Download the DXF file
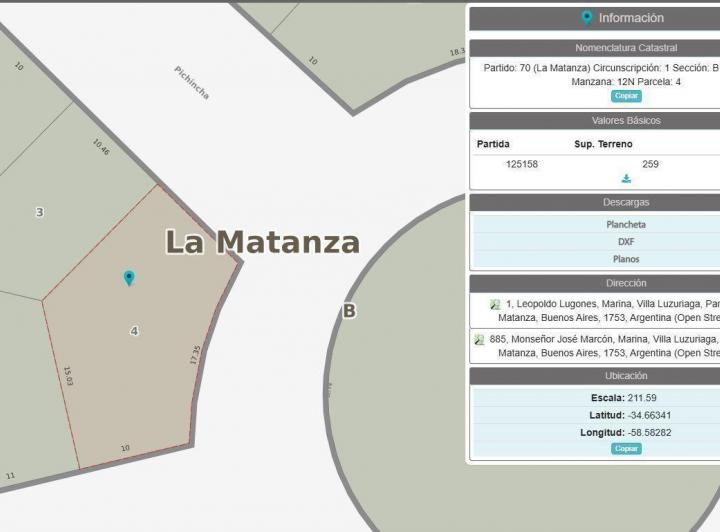 point(626,241)
